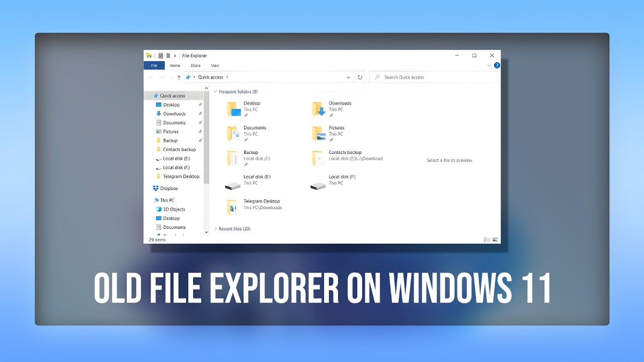Select the Contacts backup folder icon in main pane
This screenshot has width=644, height=362.
coord(317,158)
